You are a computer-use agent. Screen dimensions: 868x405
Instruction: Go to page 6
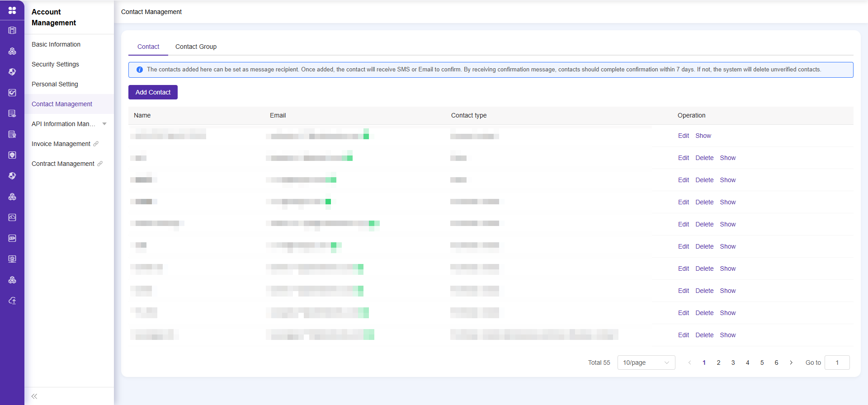pyautogui.click(x=777, y=363)
